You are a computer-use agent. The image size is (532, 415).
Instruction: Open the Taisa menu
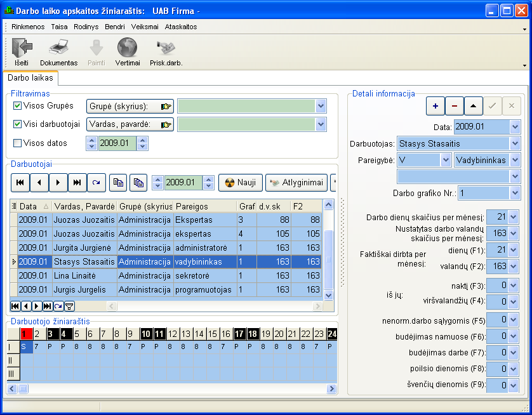click(x=60, y=27)
